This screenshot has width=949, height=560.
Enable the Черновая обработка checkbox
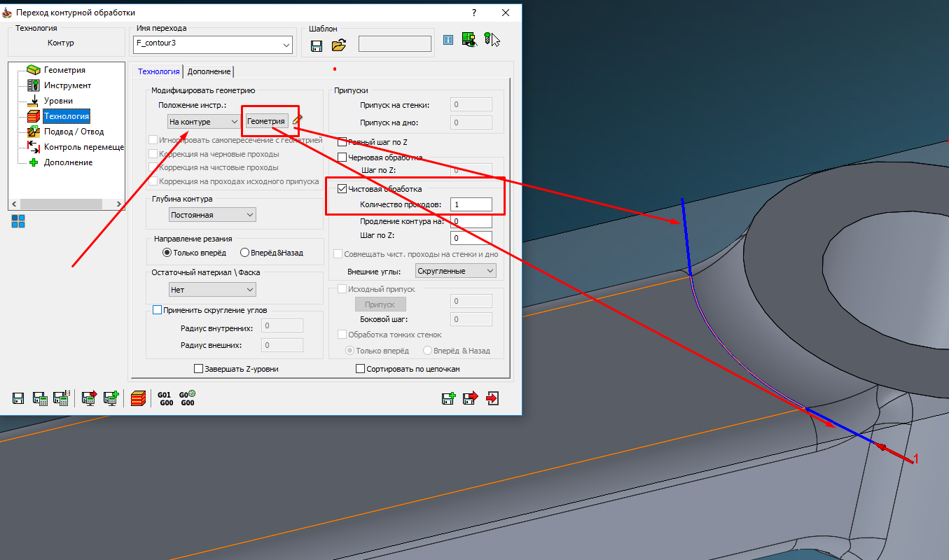click(342, 157)
